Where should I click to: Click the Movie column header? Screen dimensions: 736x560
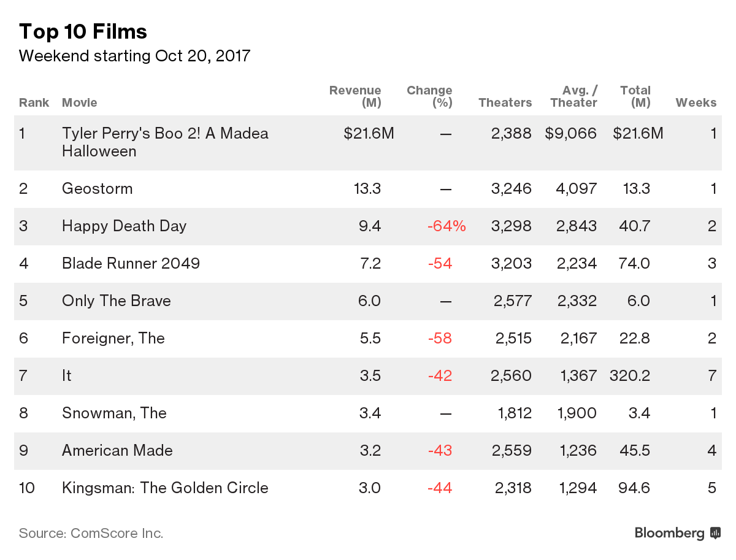click(80, 102)
